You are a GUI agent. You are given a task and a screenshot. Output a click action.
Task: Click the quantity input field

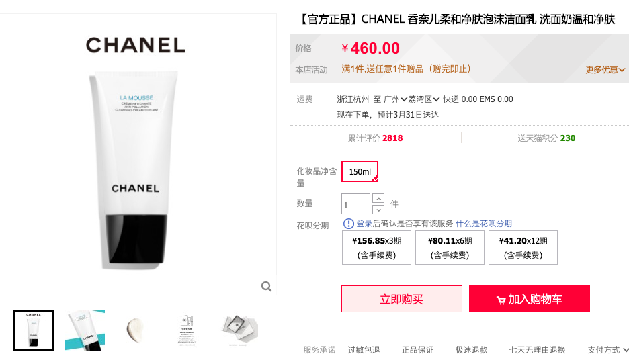coord(355,203)
